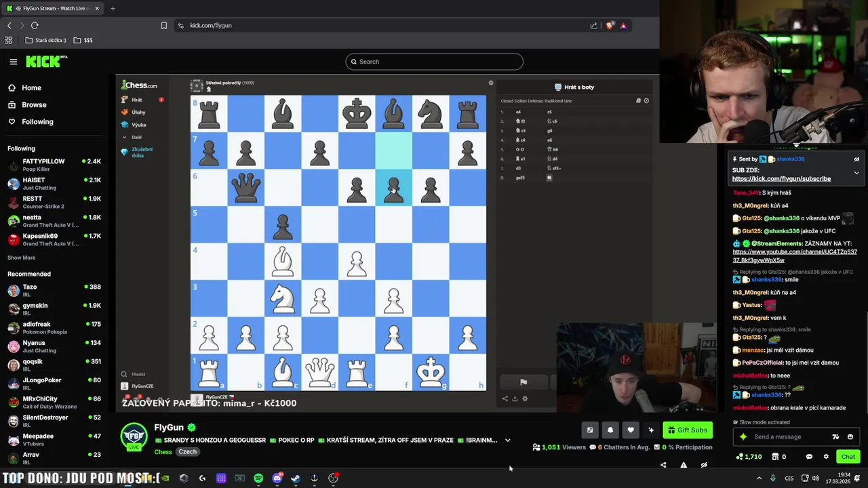Bookmark the page icon in address bar

(x=163, y=25)
